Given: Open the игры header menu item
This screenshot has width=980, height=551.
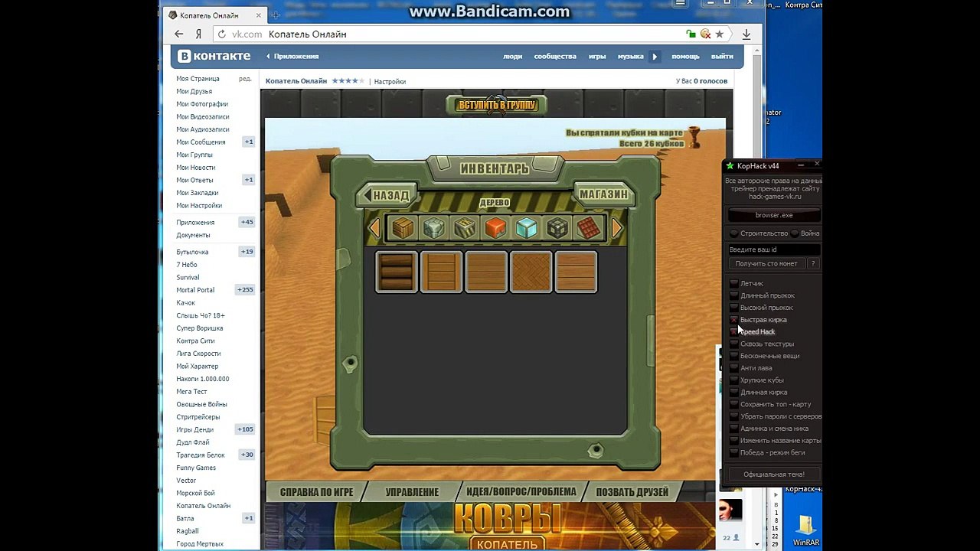Looking at the screenshot, I should tap(597, 56).
